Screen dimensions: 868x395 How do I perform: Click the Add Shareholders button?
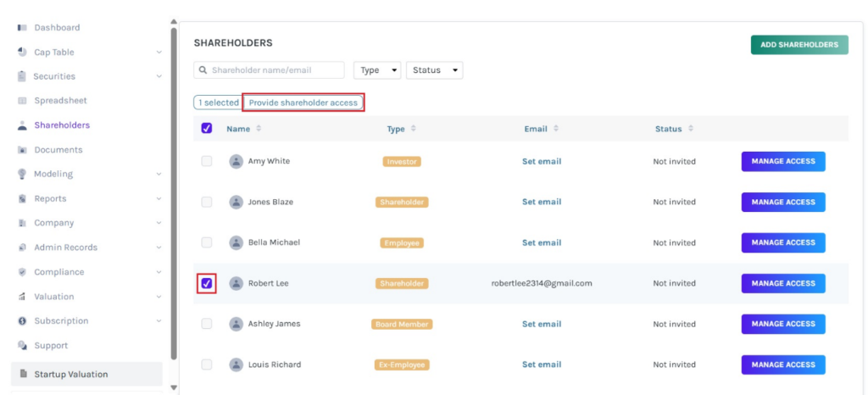pos(798,45)
